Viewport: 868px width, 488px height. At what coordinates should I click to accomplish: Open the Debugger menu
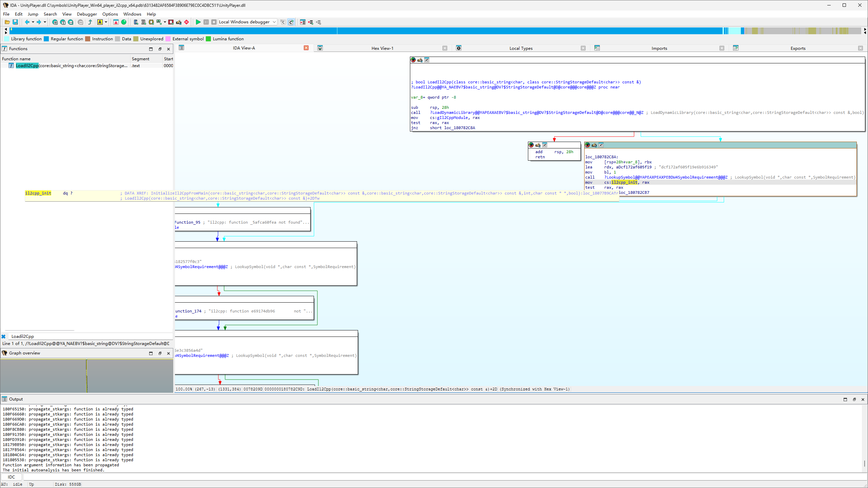(x=87, y=14)
